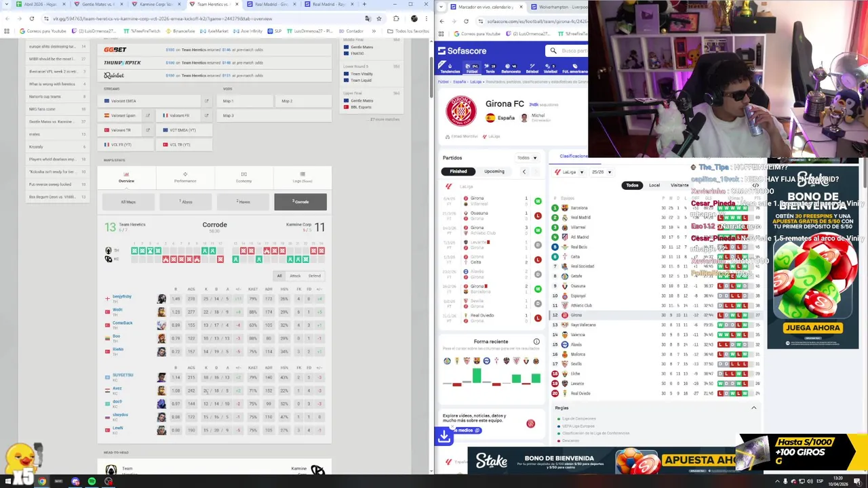Open new tab in the left browser
This screenshot has width=868, height=488.
[364, 4]
